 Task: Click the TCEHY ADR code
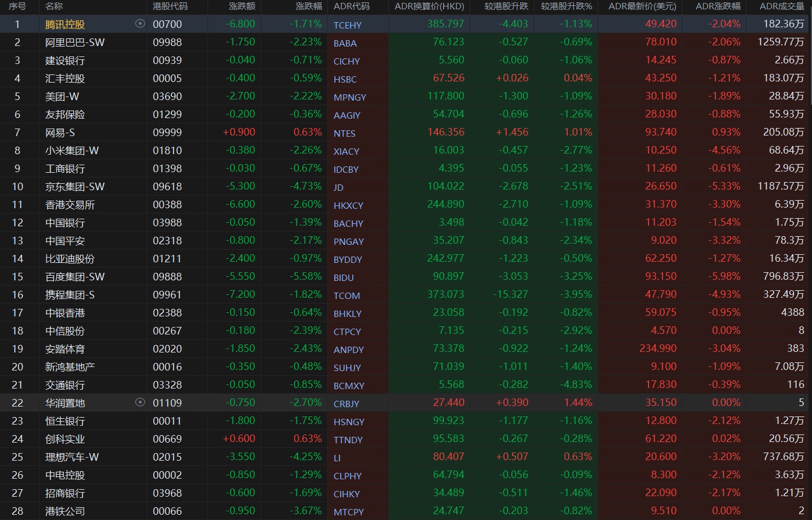pyautogui.click(x=348, y=25)
